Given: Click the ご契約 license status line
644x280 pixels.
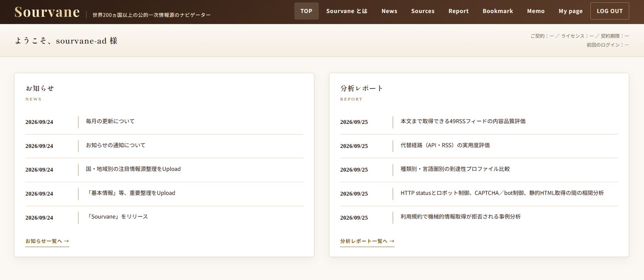Looking at the screenshot, I should [580, 36].
